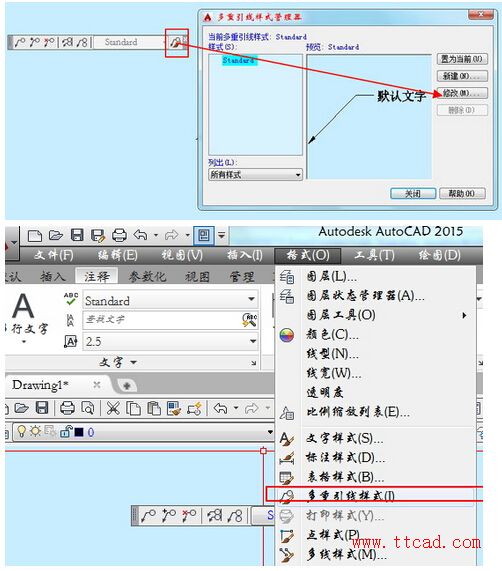This screenshot has height=571, width=502.
Task: Open layer 0 list dropdown arrow
Action: [270, 432]
